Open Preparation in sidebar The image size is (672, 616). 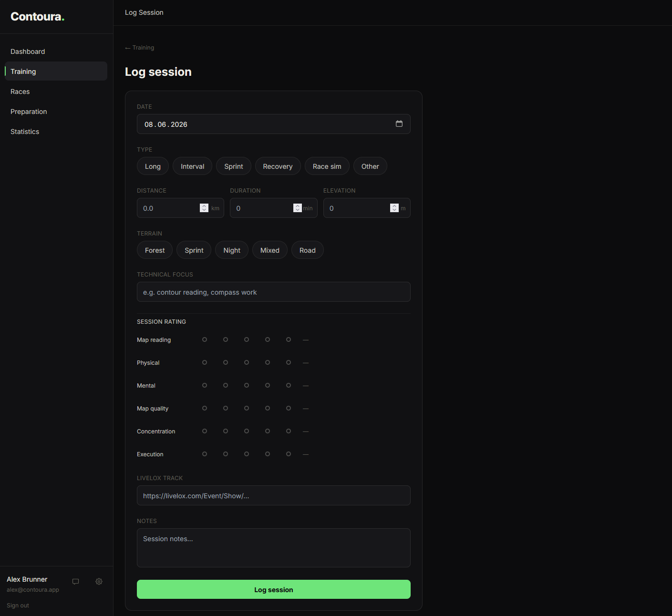[x=56, y=112]
